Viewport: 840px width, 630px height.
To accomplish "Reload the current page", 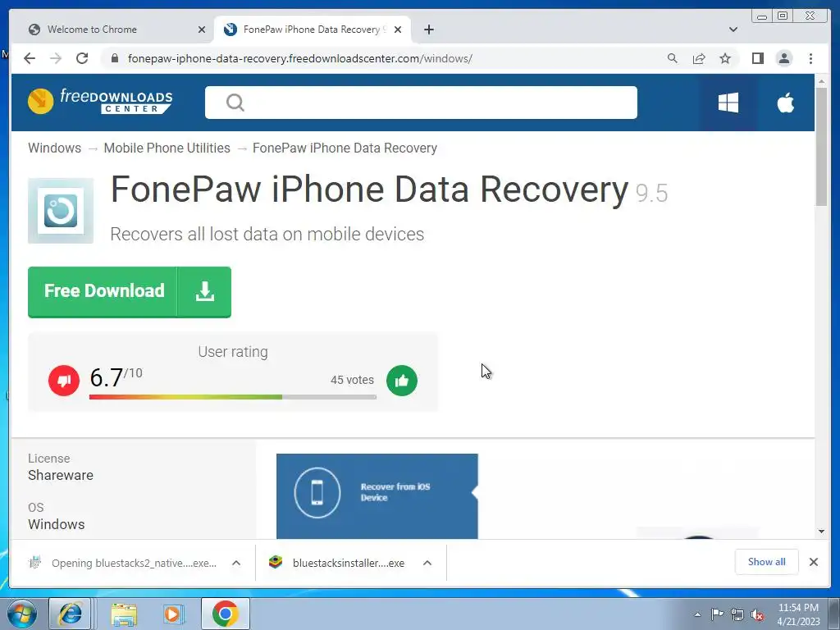I will 82,58.
